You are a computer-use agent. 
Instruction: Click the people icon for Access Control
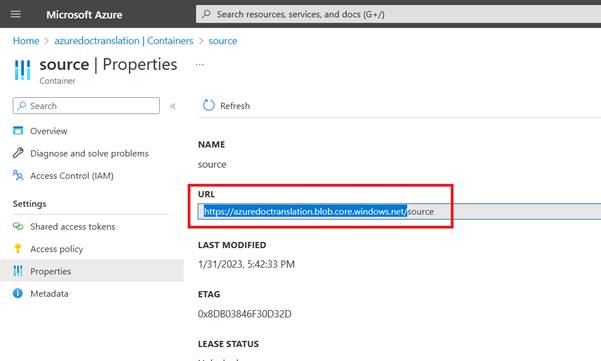point(18,175)
